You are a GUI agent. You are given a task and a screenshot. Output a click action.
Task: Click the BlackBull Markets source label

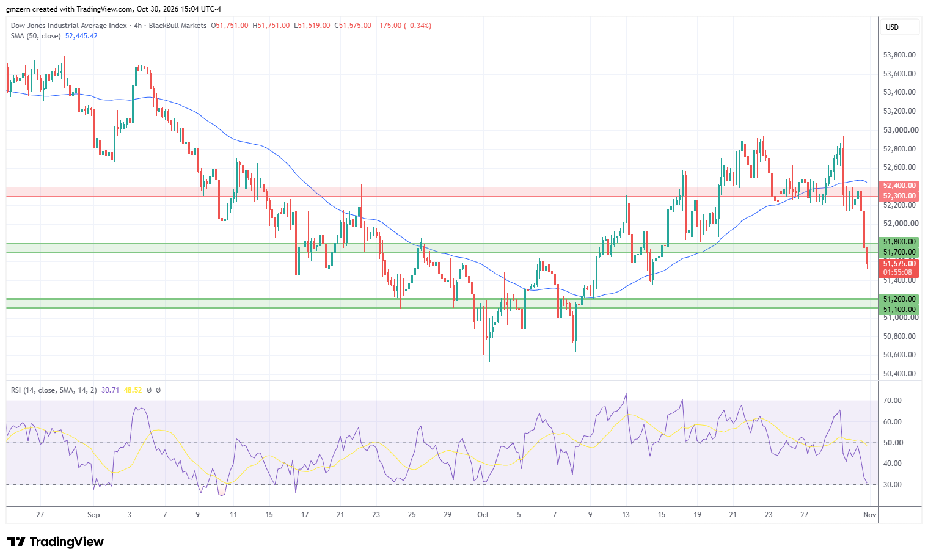pyautogui.click(x=178, y=26)
